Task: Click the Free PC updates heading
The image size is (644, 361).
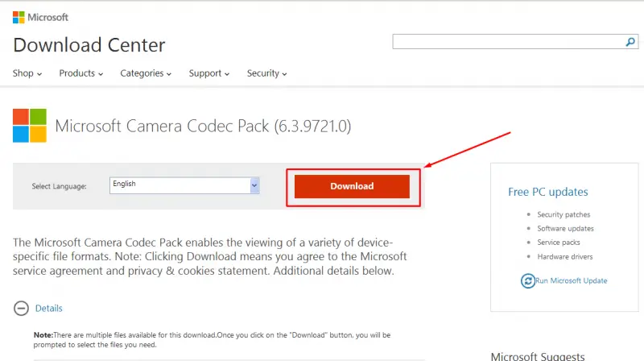Action: click(x=548, y=192)
